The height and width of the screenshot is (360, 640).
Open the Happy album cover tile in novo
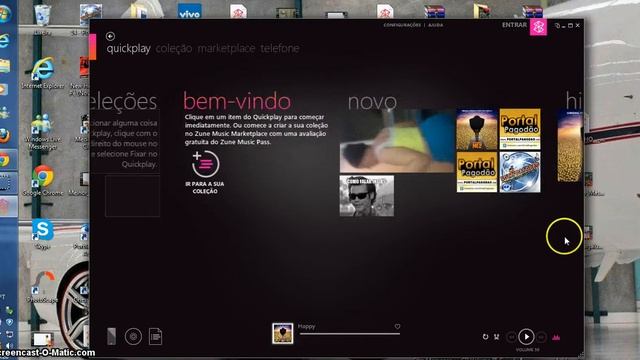[477, 129]
